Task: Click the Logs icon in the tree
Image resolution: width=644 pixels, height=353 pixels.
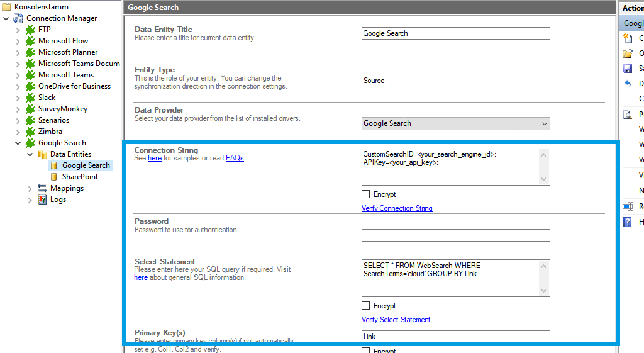Action: click(42, 199)
